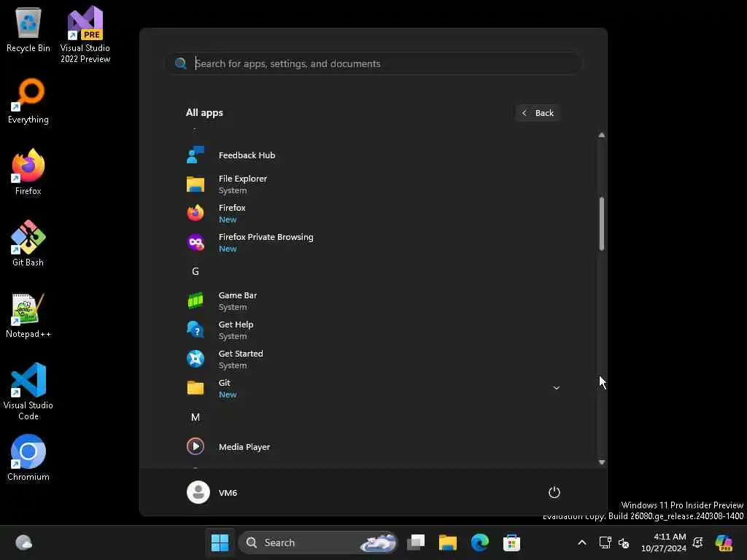
Task: Click the taskbar Search box
Action: (318, 542)
